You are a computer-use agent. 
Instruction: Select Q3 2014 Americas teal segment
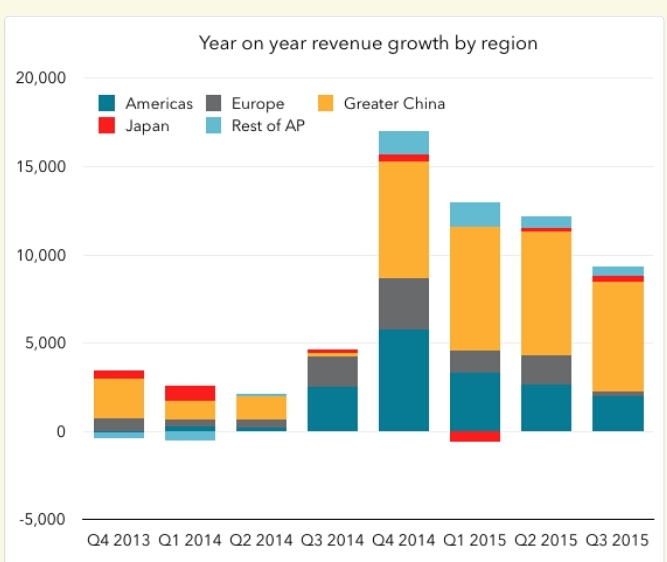coord(333,409)
